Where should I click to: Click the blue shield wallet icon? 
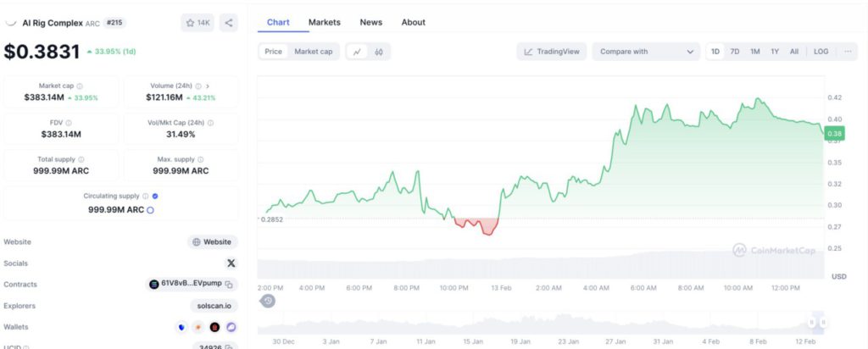click(181, 328)
